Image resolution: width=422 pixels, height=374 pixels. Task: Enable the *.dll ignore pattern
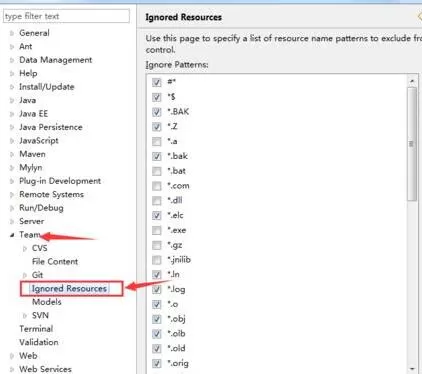click(157, 201)
